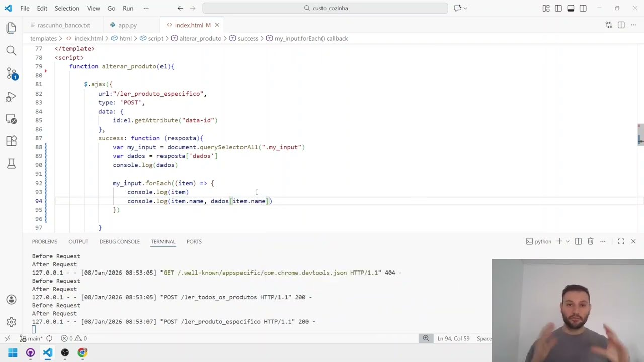Open the Testing flask view
644x362 pixels.
11,164
